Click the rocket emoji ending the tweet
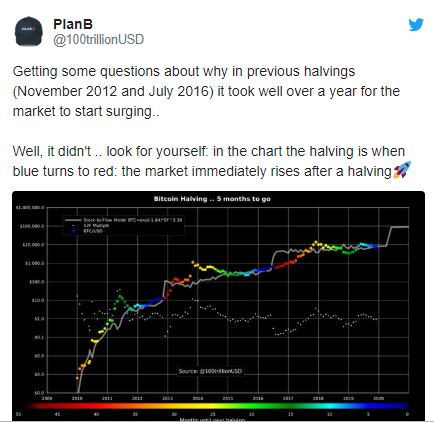The width and height of the screenshot is (434, 422). click(402, 170)
